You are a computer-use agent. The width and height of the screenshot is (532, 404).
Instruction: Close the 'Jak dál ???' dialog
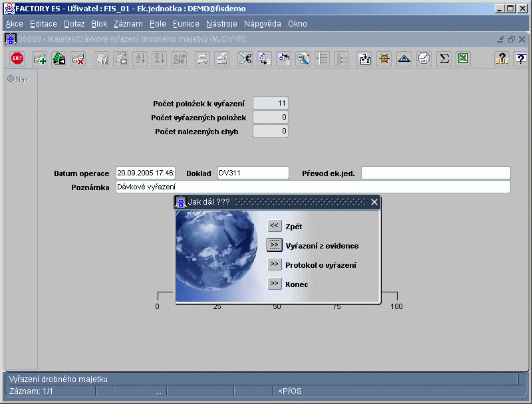click(374, 202)
